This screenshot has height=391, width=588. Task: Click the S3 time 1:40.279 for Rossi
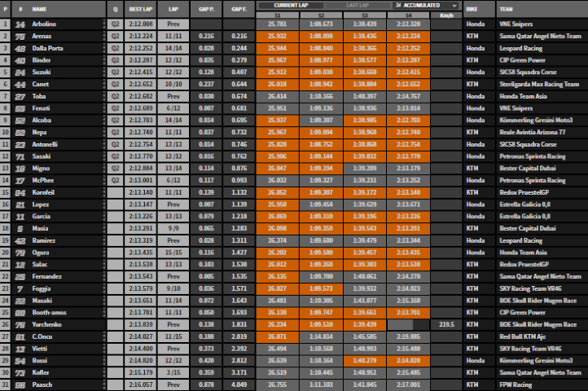tap(365, 361)
